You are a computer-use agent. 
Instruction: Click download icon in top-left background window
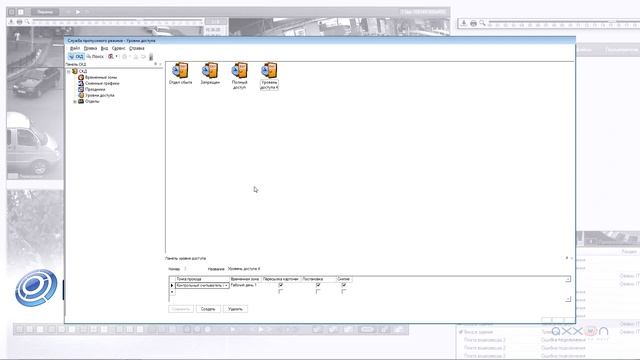(11, 22)
